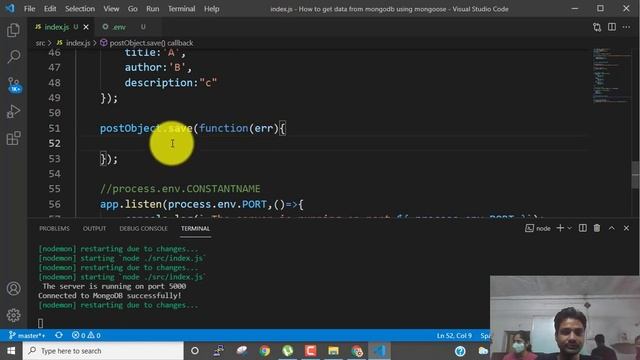
Task: Click the code minimap preview
Action: pos(611,76)
